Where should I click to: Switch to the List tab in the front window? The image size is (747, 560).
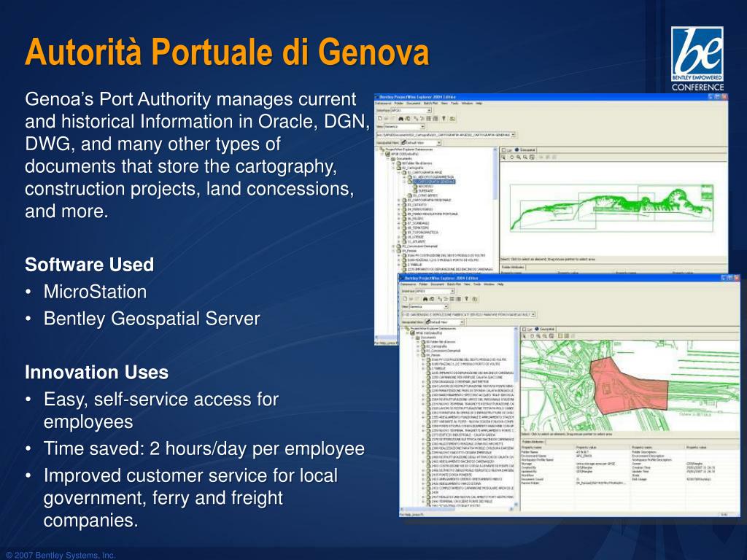pos(527,329)
